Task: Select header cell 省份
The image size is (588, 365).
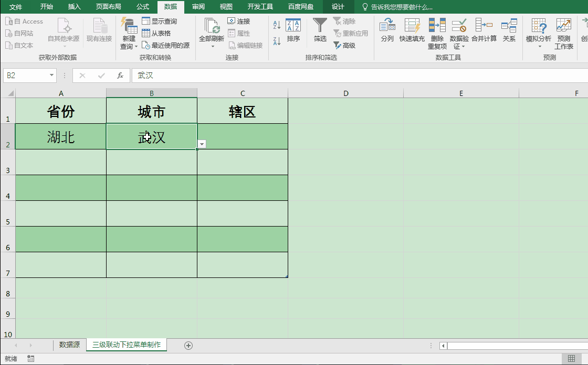Action: 61,111
